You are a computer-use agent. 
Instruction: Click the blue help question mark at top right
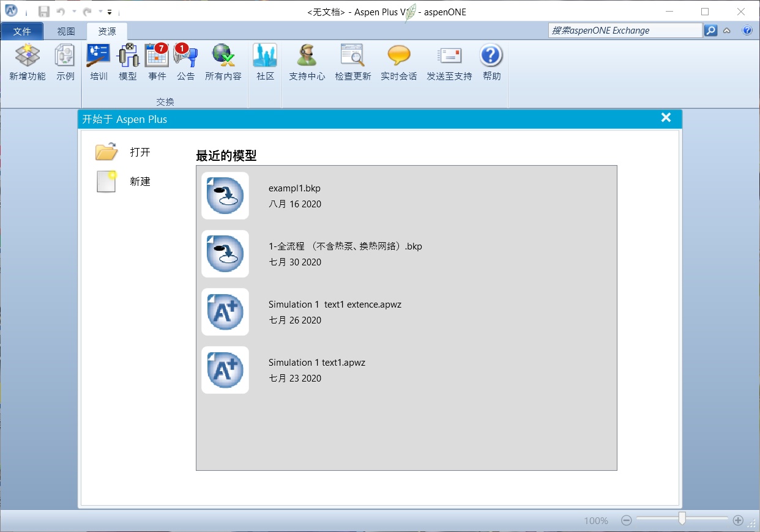coord(747,30)
